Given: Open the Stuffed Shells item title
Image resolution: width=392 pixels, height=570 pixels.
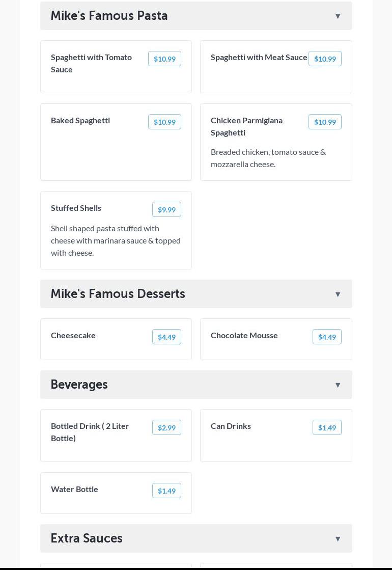Looking at the screenshot, I should (x=76, y=208).
